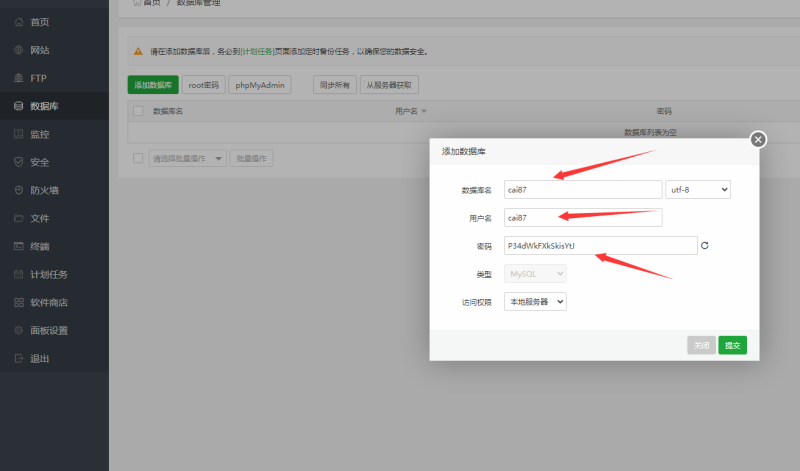Close the add database dialog with X
Image resolution: width=800 pixels, height=471 pixels.
[758, 139]
